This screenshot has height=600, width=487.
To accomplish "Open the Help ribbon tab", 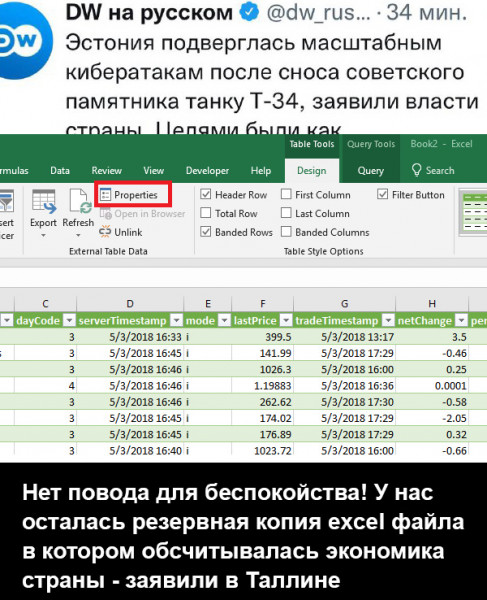I will [261, 170].
